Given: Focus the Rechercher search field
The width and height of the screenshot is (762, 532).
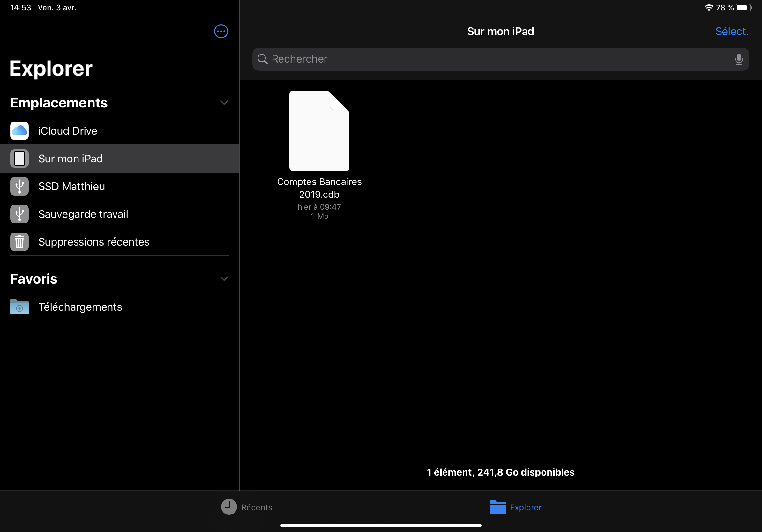Looking at the screenshot, I should click(500, 59).
